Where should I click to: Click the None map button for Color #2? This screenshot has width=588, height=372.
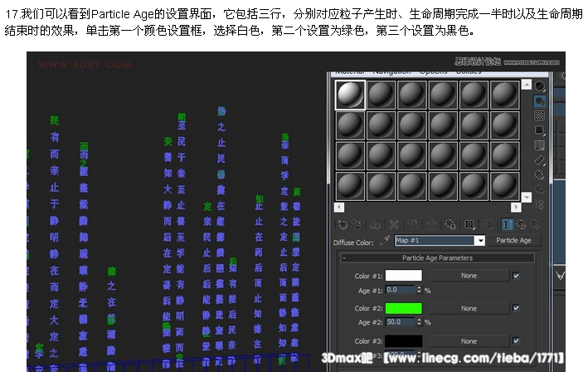(x=469, y=309)
